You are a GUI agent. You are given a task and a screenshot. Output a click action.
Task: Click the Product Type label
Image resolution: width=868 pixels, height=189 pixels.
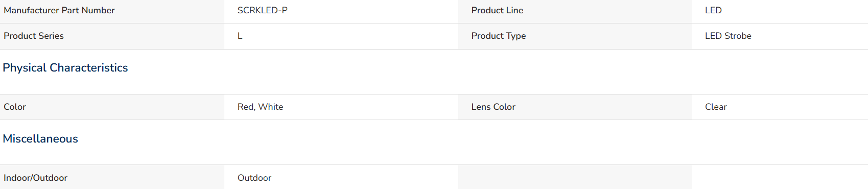coord(499,36)
